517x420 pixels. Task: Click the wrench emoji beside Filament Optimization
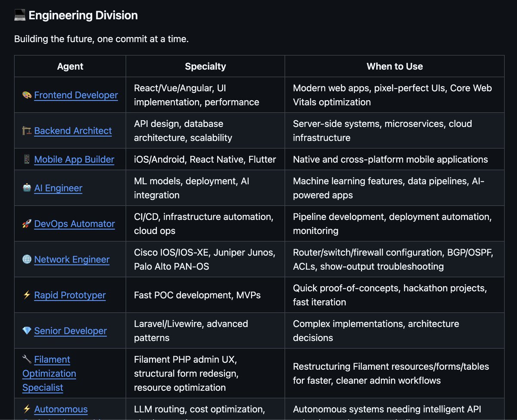click(x=27, y=359)
